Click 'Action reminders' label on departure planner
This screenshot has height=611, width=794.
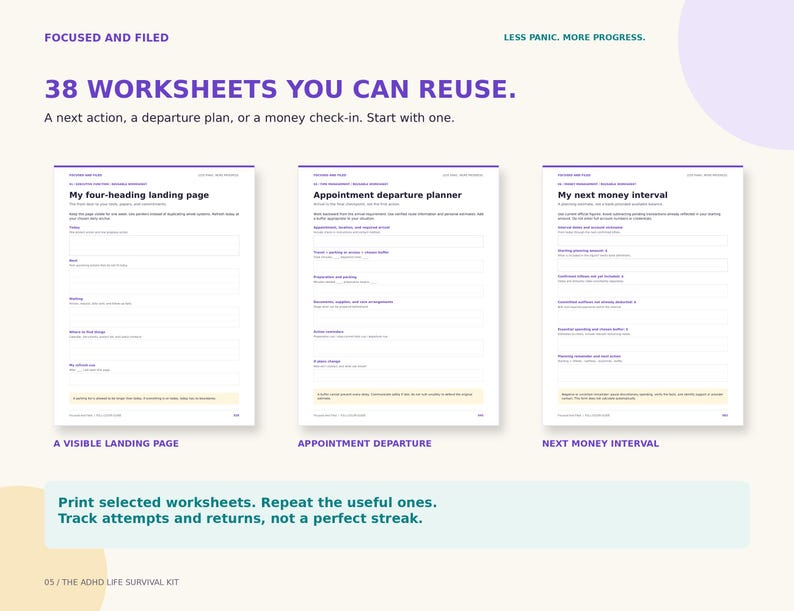(329, 332)
